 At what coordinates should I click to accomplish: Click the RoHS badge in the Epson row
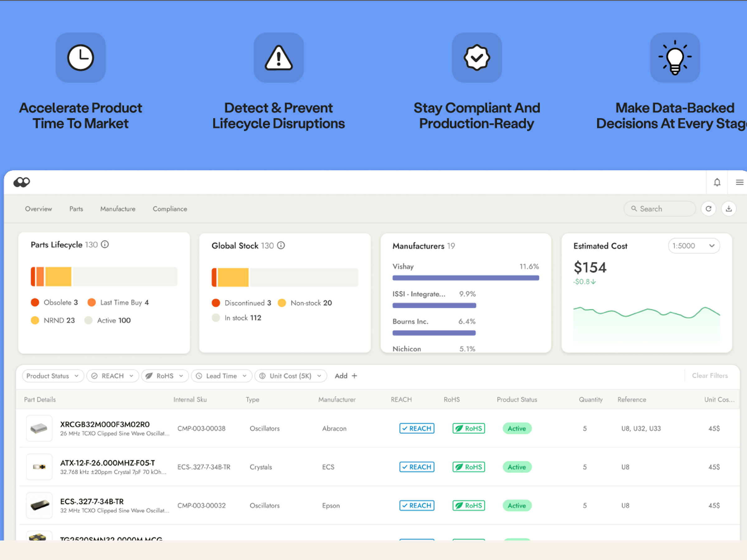(469, 505)
